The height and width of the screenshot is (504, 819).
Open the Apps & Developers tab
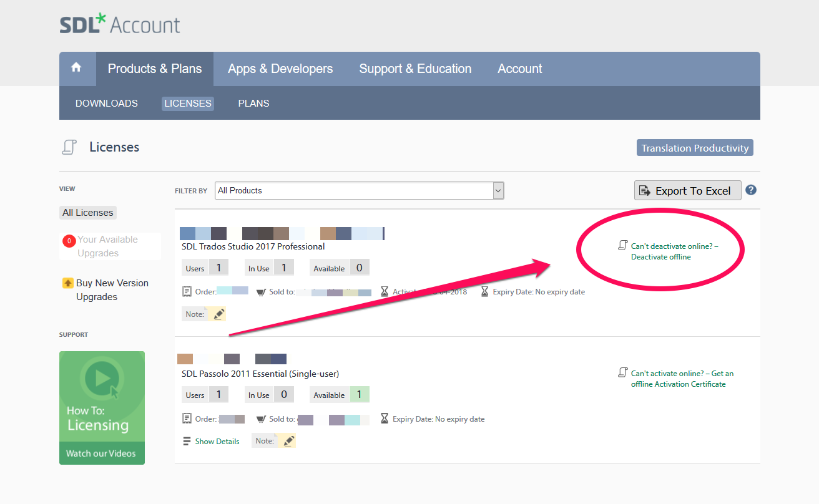pyautogui.click(x=280, y=69)
